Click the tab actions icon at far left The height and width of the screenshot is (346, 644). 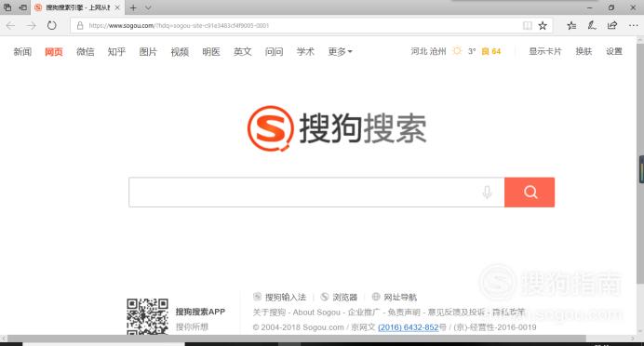[x=7, y=7]
